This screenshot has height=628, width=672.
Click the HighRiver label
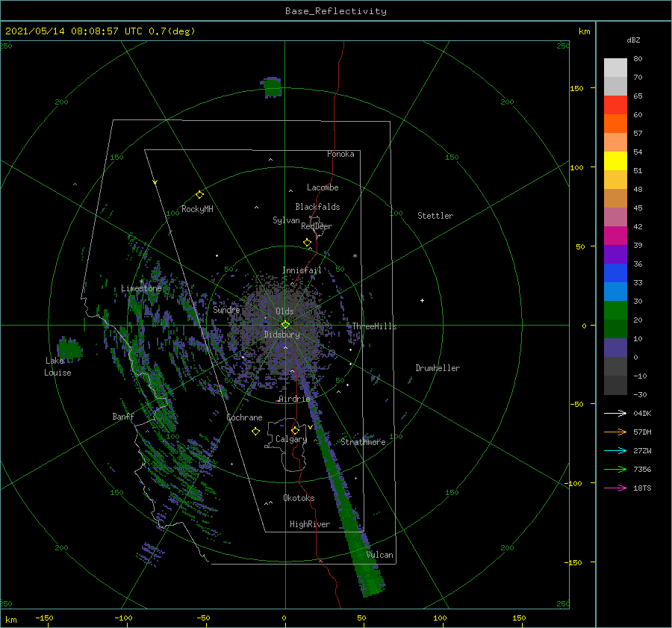pyautogui.click(x=310, y=524)
